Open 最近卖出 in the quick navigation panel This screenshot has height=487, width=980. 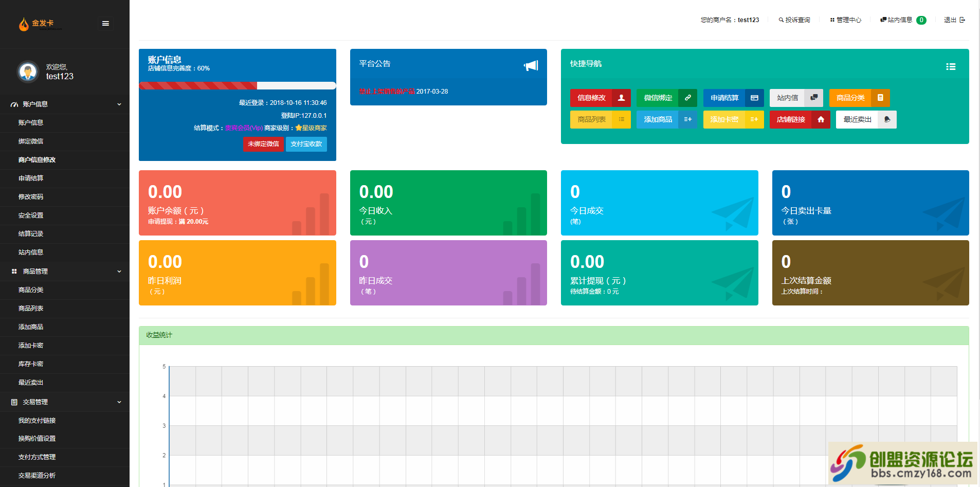pyautogui.click(x=866, y=119)
